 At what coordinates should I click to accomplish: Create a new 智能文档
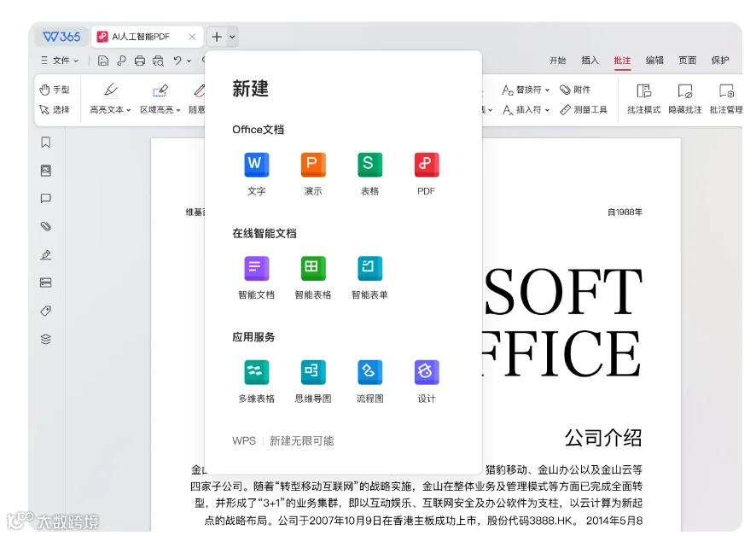pyautogui.click(x=256, y=277)
